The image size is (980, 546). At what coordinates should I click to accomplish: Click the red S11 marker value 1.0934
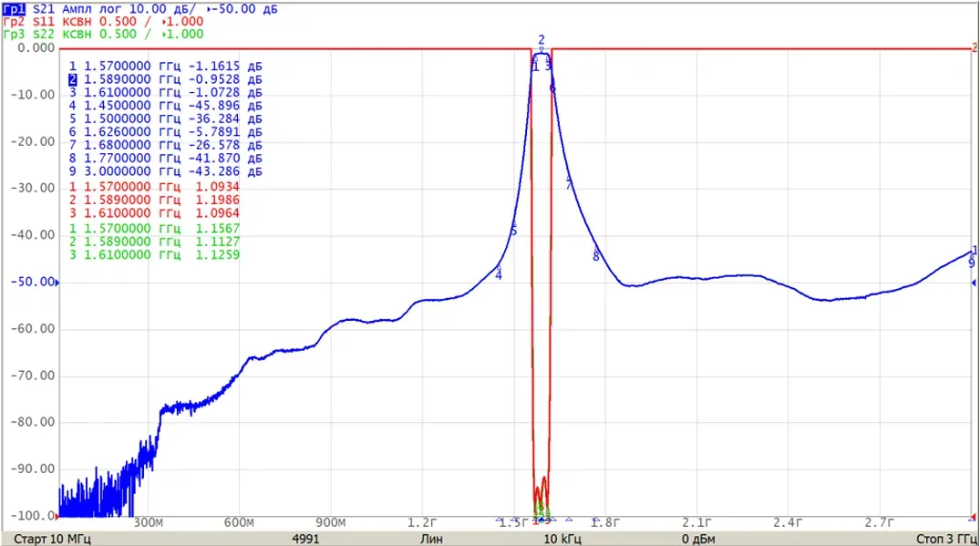tap(218, 187)
